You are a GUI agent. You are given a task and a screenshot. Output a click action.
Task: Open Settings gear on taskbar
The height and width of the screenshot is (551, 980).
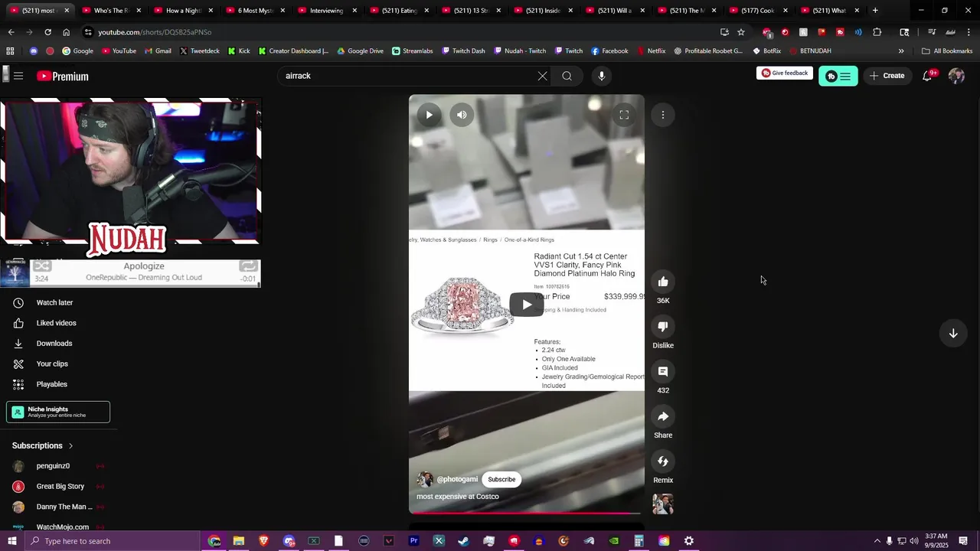point(689,541)
